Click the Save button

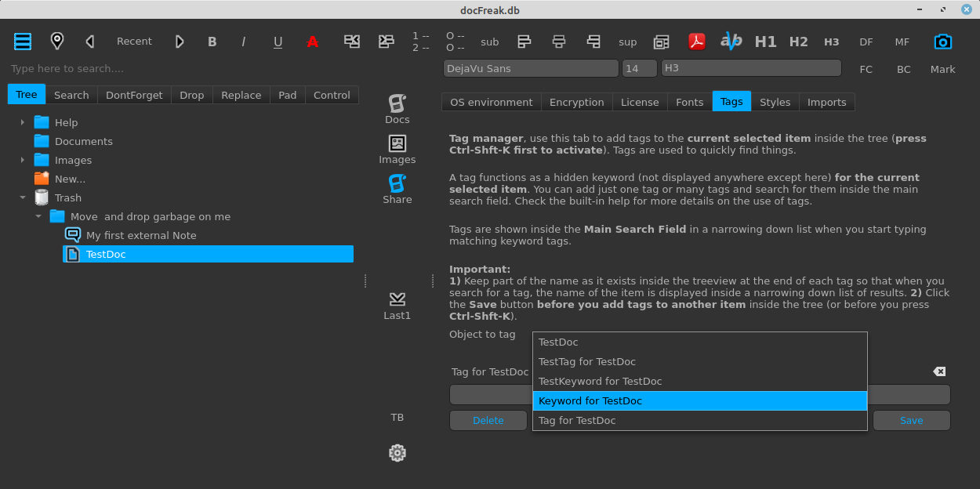click(911, 420)
